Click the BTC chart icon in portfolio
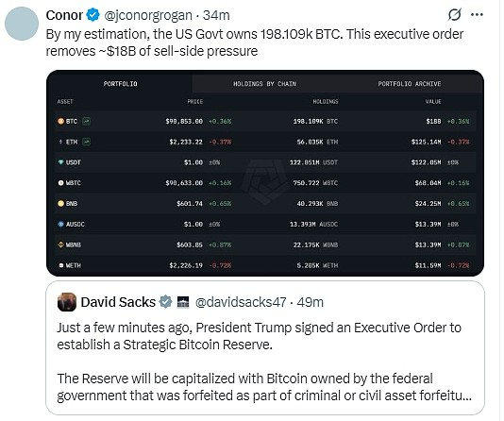504x421 pixels. tap(86, 121)
